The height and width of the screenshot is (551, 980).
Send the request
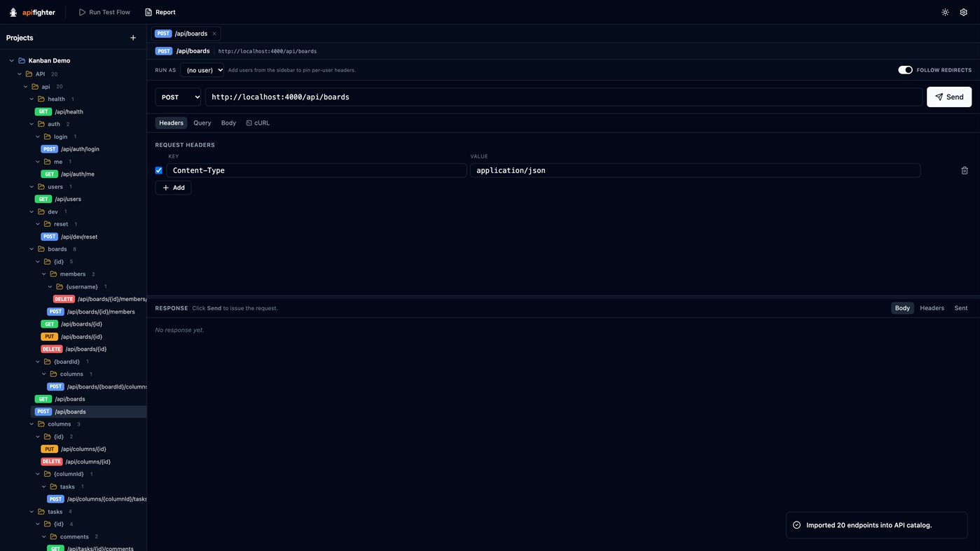click(x=949, y=97)
